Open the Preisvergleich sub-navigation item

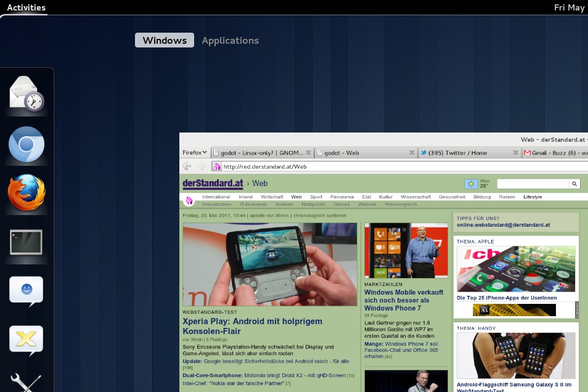click(x=401, y=205)
